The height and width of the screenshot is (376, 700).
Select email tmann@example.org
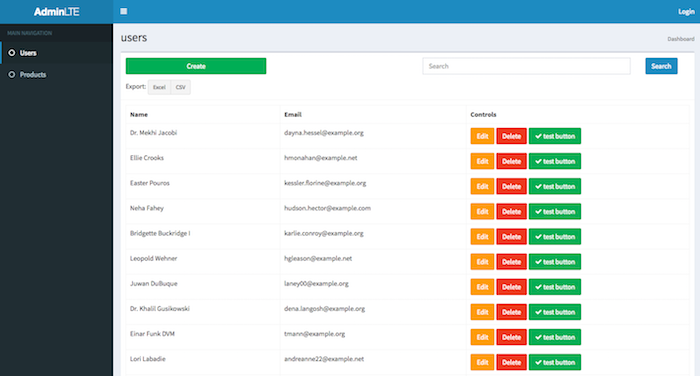pos(315,334)
